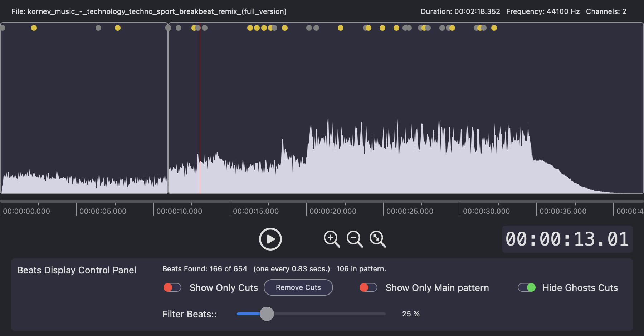Click the '106 in pattern.' text

(361, 269)
